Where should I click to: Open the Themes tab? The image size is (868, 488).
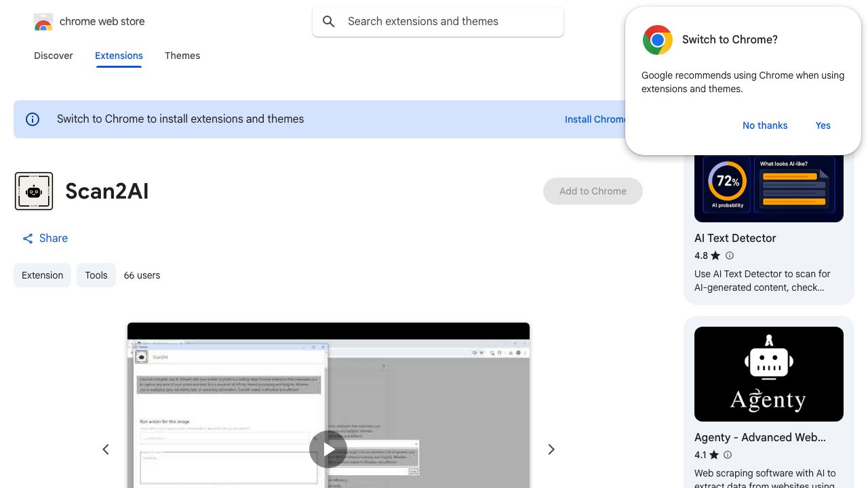[x=182, y=56]
